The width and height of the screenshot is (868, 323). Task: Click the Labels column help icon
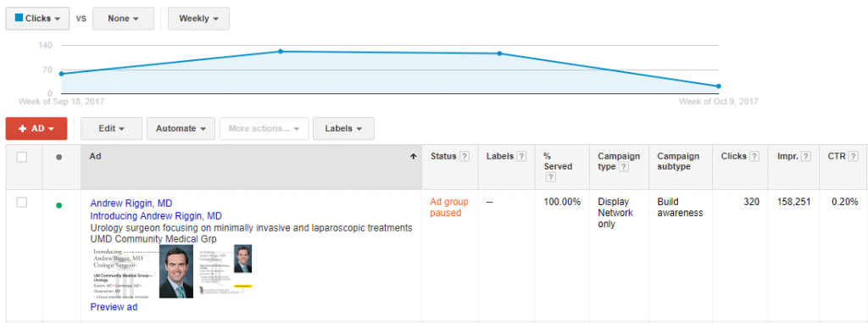click(x=521, y=157)
